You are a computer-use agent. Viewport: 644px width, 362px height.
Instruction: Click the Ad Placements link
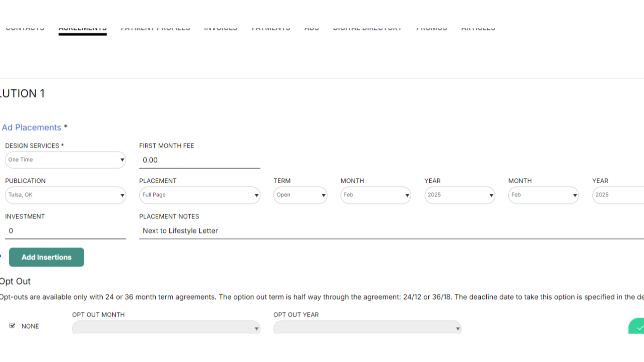(x=32, y=127)
